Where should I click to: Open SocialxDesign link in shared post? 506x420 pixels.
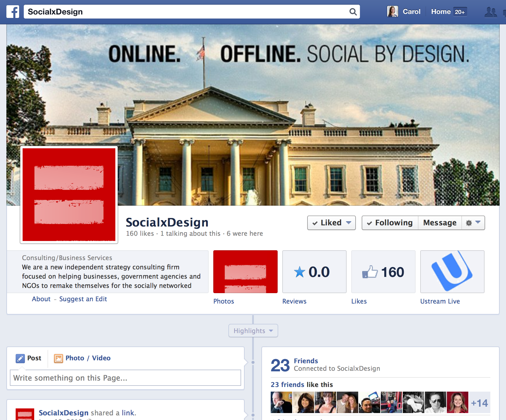tap(63, 413)
